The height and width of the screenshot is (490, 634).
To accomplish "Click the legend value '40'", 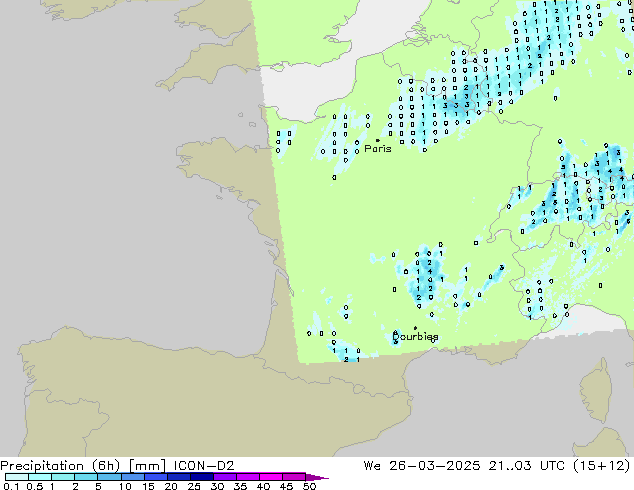I will 263,486.
